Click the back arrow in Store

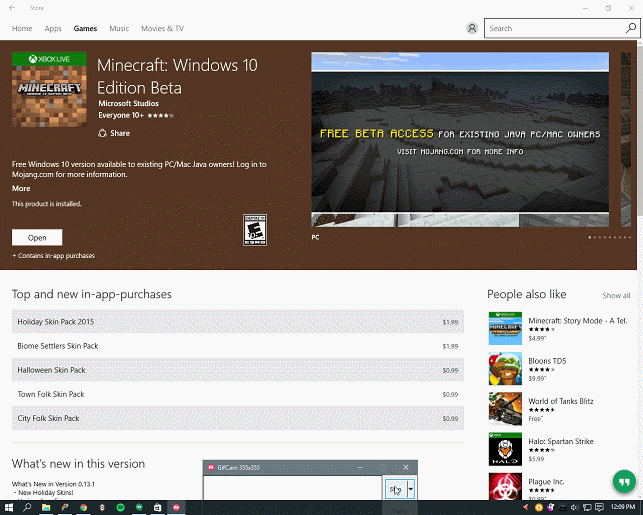12,8
